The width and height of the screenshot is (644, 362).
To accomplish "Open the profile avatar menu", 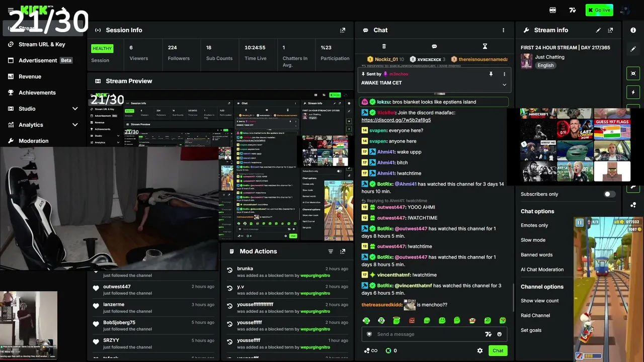I will pyautogui.click(x=625, y=10).
